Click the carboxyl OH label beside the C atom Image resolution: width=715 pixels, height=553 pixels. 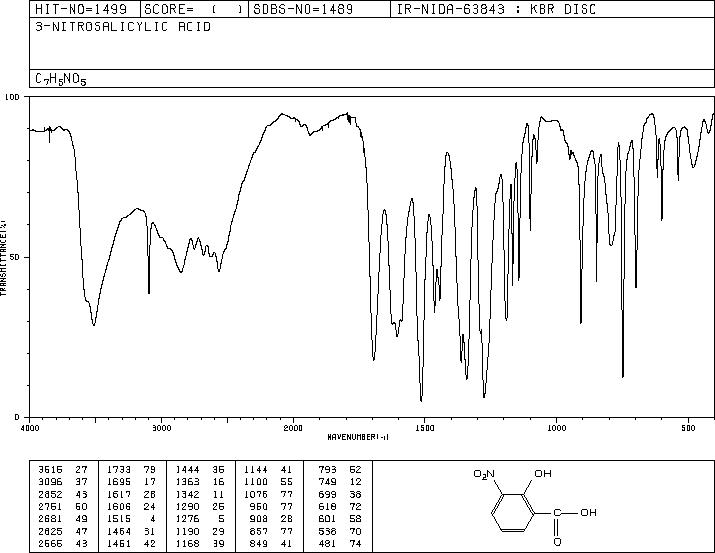click(588, 512)
